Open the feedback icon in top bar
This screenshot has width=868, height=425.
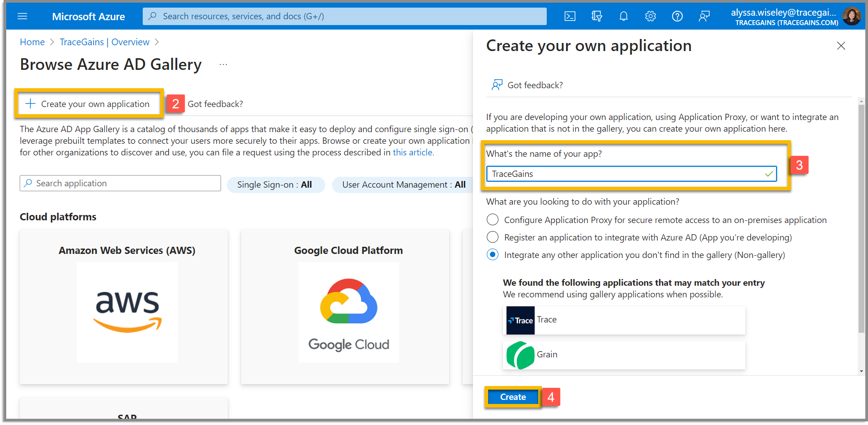pos(704,17)
